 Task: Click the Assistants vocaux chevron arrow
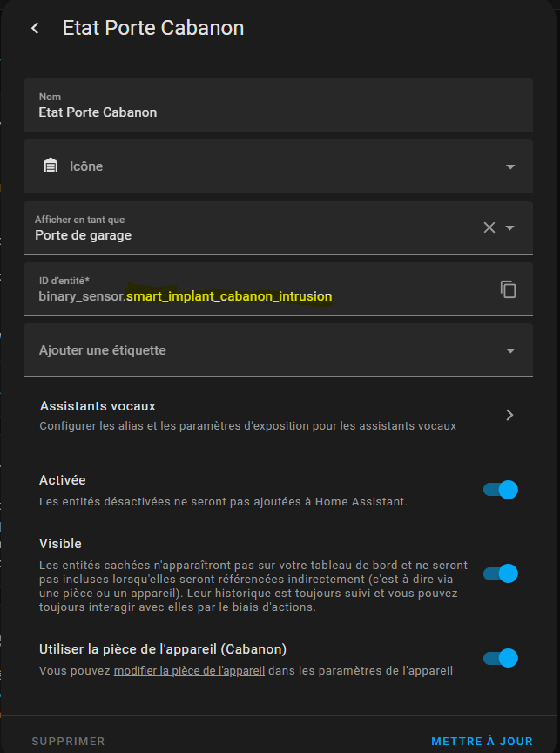tap(509, 415)
